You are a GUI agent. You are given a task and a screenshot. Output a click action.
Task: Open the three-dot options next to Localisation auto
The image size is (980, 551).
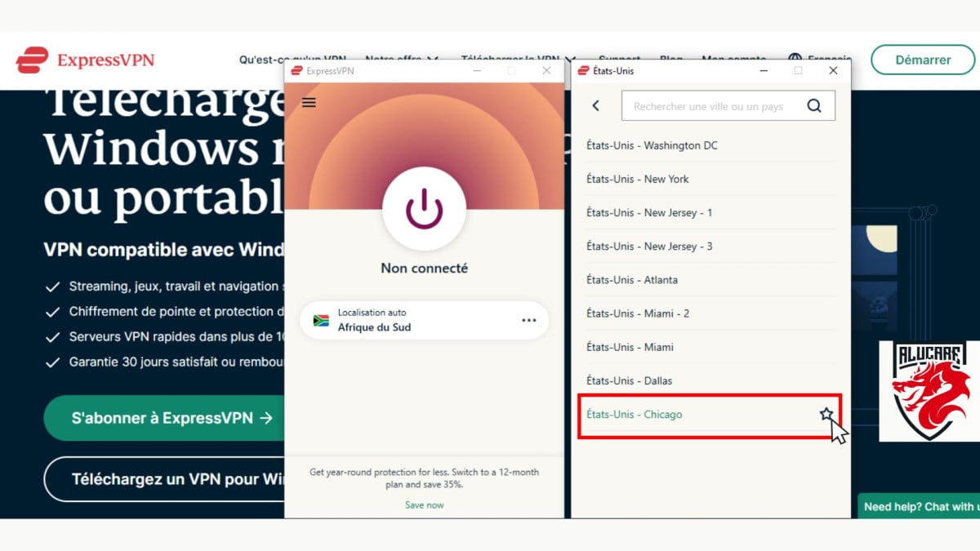pos(531,320)
